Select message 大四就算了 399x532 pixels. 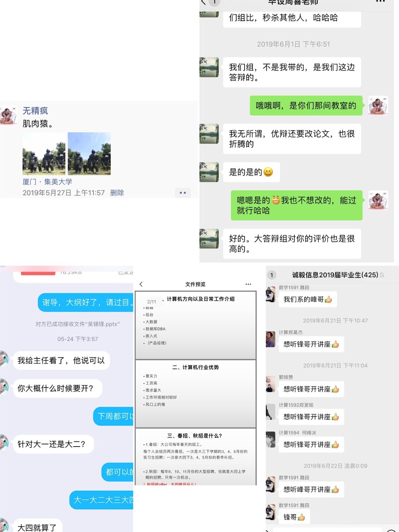tap(37, 525)
